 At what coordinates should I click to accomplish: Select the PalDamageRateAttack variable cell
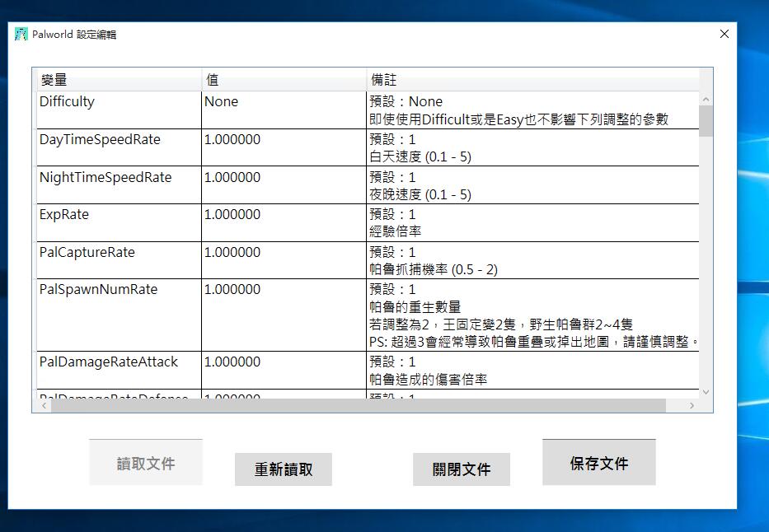click(120, 371)
